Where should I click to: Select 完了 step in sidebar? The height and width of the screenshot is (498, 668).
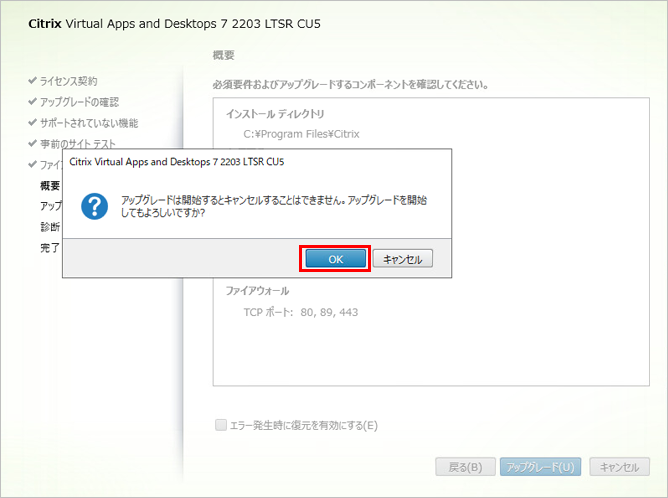(50, 248)
